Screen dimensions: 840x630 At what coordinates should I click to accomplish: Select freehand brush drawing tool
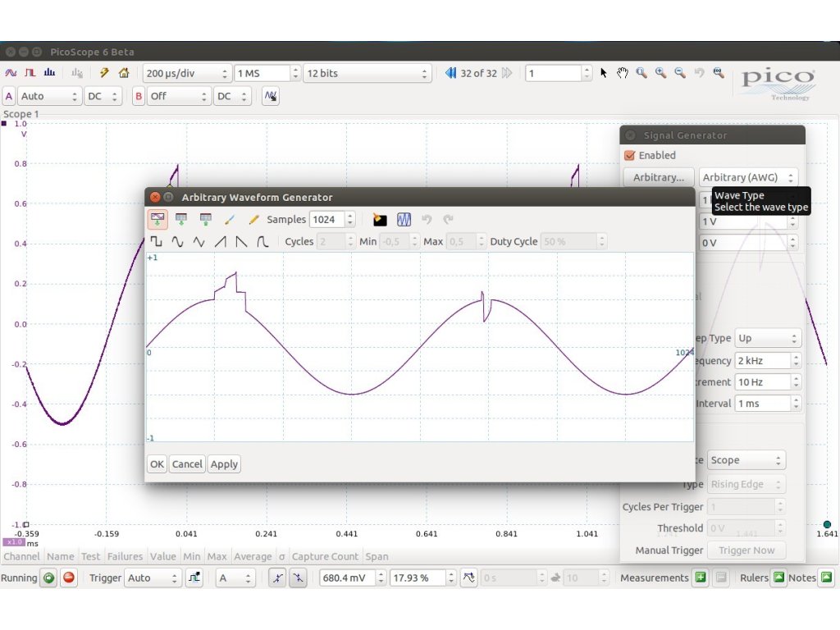[x=230, y=219]
